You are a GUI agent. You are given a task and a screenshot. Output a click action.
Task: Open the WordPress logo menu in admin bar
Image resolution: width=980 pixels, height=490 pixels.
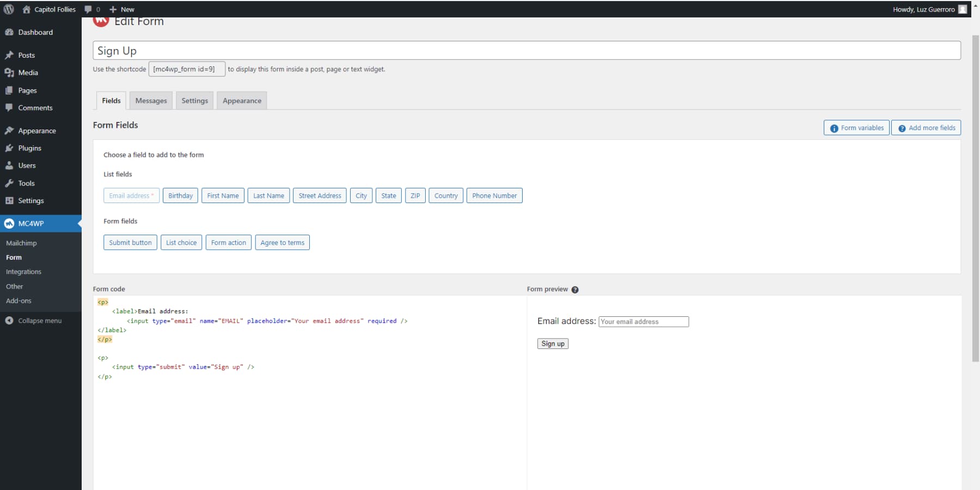pyautogui.click(x=8, y=9)
